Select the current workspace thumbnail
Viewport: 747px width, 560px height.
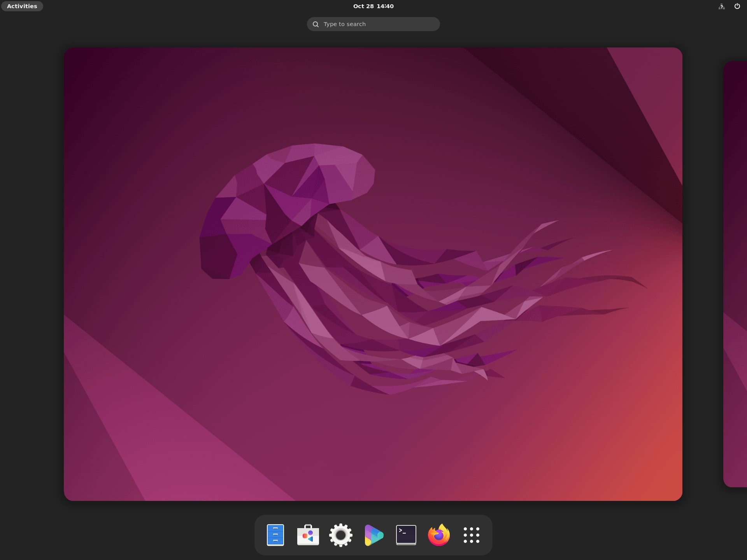pyautogui.click(x=373, y=274)
